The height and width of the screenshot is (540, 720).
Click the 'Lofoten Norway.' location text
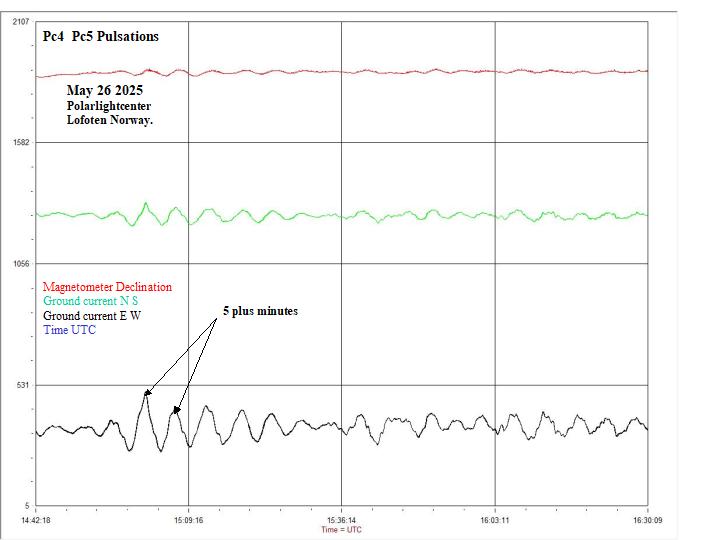pos(110,119)
